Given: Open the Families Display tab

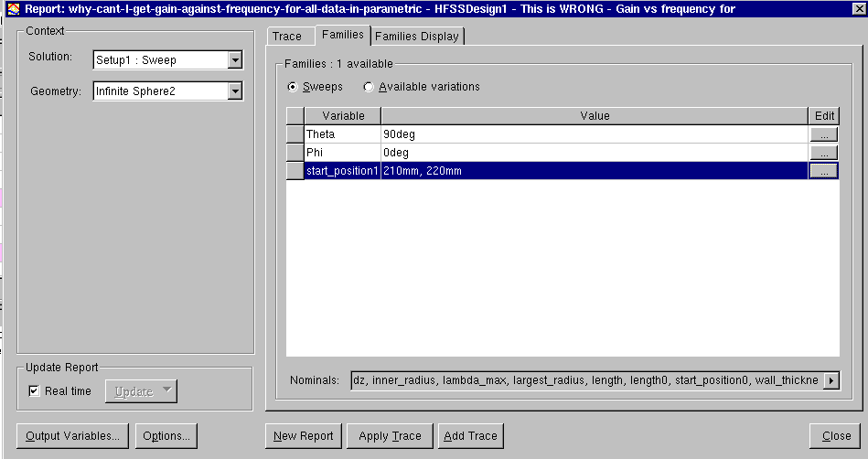Looking at the screenshot, I should click(417, 36).
